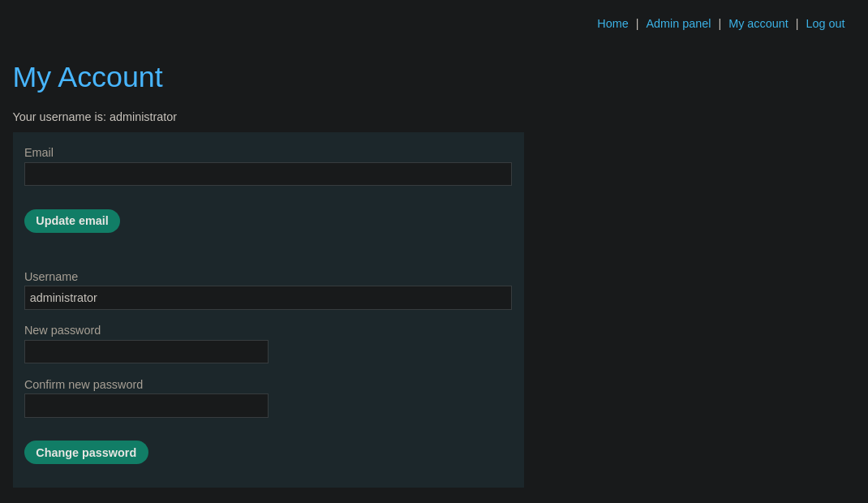Click the My Account heading
This screenshot has width=868, height=503.
[88, 77]
